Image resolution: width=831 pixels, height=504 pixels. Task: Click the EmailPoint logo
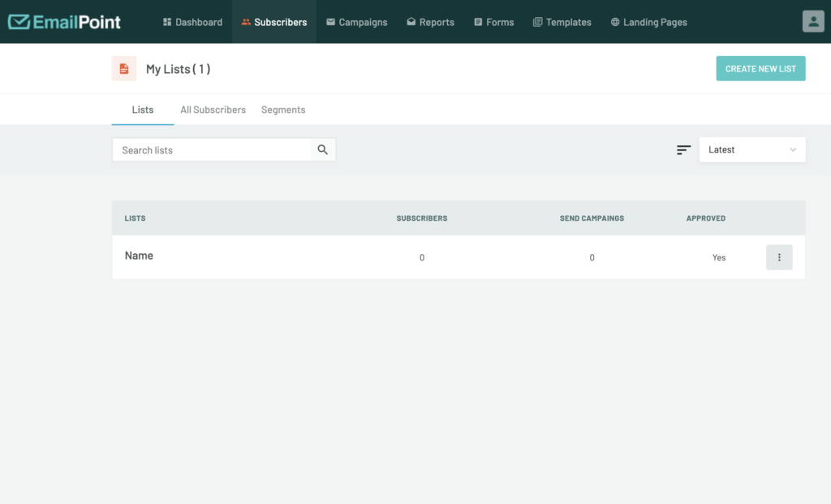(x=64, y=22)
